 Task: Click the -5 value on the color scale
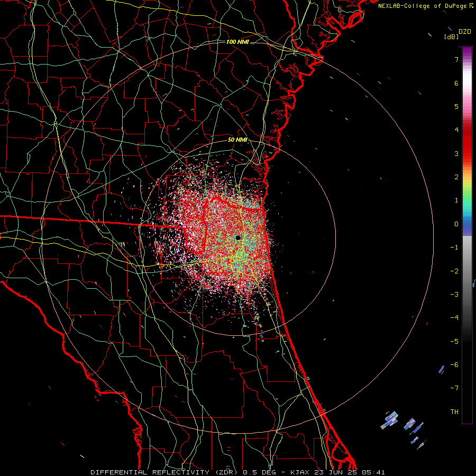(454, 341)
